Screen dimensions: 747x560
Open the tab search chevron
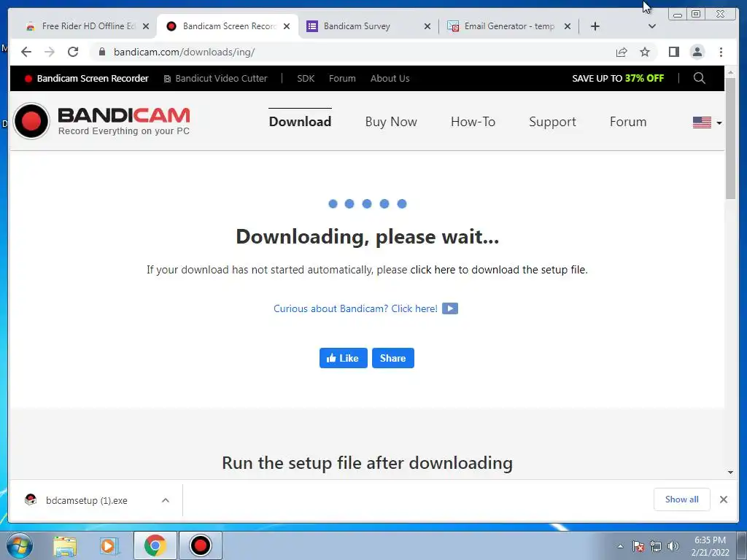[x=651, y=26]
